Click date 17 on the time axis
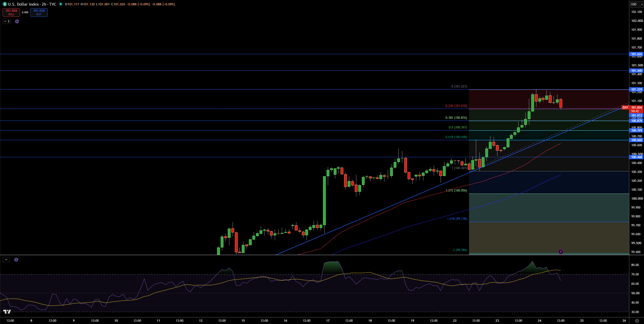 tap(328, 321)
